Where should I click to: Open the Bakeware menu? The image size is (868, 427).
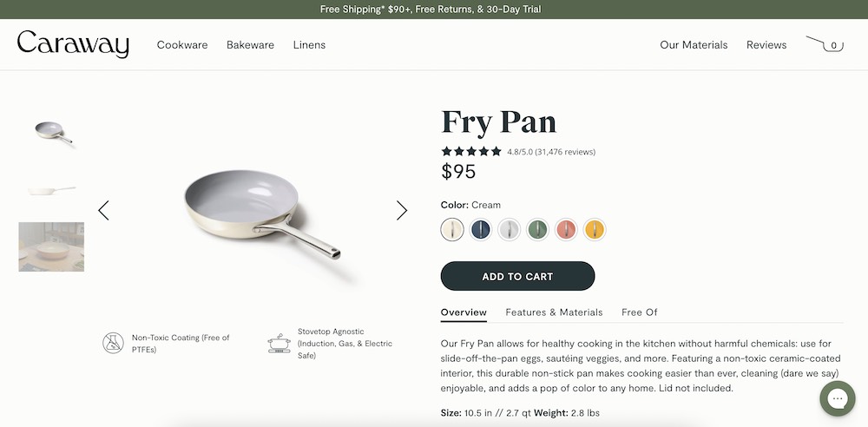tap(250, 45)
